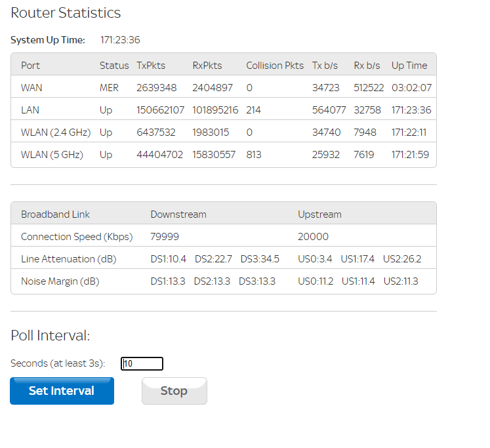Select the WLAN (2.4 GHz) row label
The image size is (490, 448).
click(x=56, y=132)
